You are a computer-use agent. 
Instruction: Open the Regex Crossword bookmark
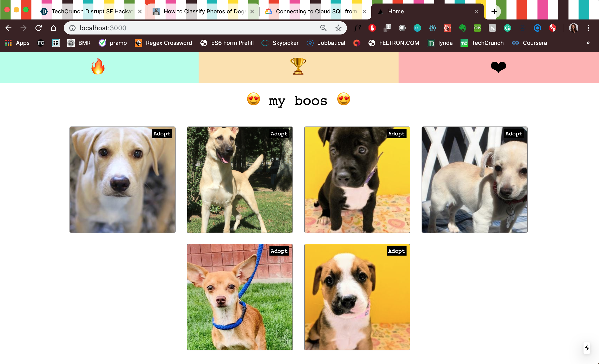click(164, 43)
